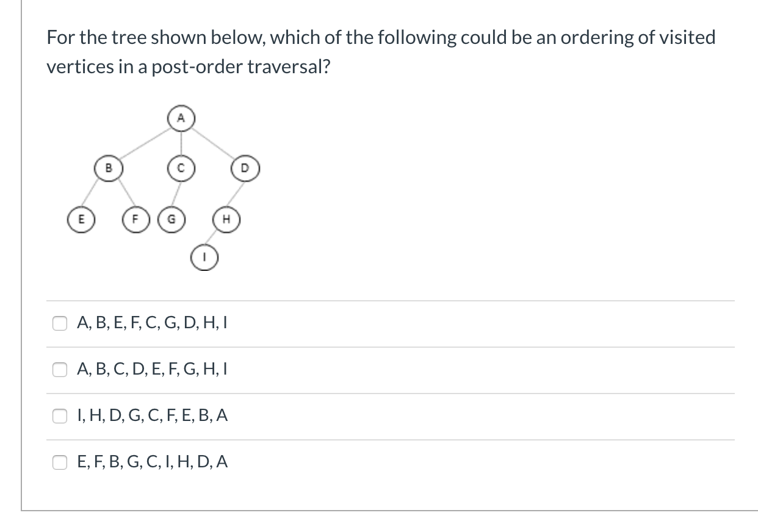Select leaf node E in the tree

tap(81, 218)
